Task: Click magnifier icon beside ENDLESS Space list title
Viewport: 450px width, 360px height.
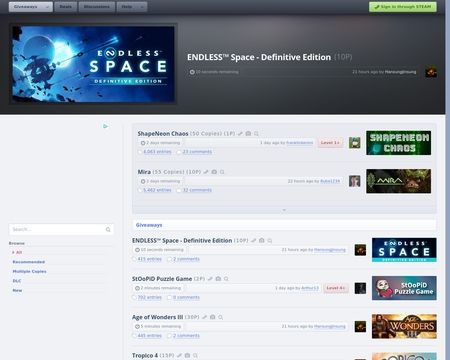Action: coord(270,241)
